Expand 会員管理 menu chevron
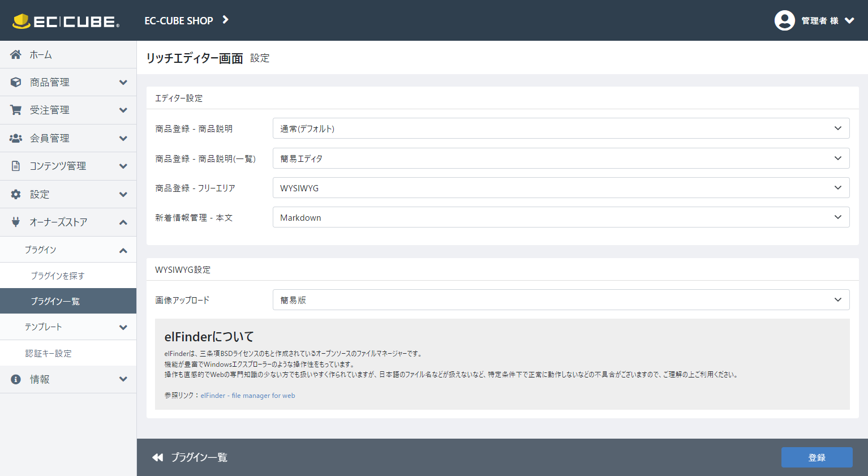 tap(123, 139)
